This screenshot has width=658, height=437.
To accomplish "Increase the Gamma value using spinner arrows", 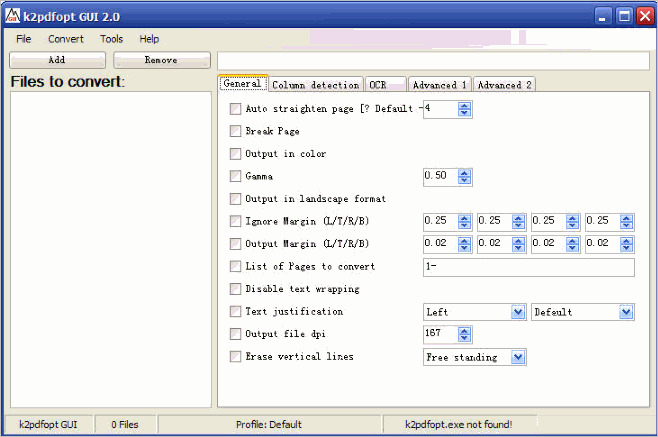I will coord(464,173).
